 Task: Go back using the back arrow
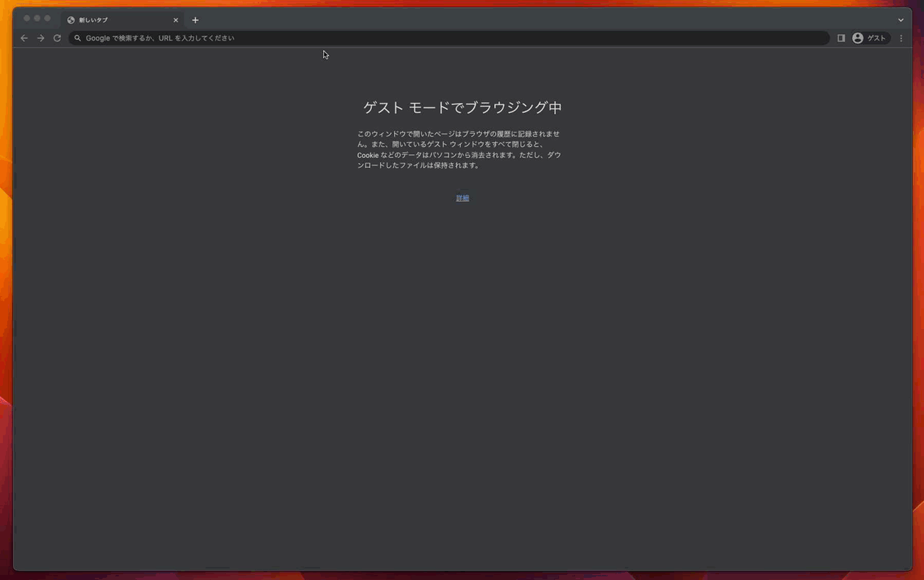click(24, 38)
